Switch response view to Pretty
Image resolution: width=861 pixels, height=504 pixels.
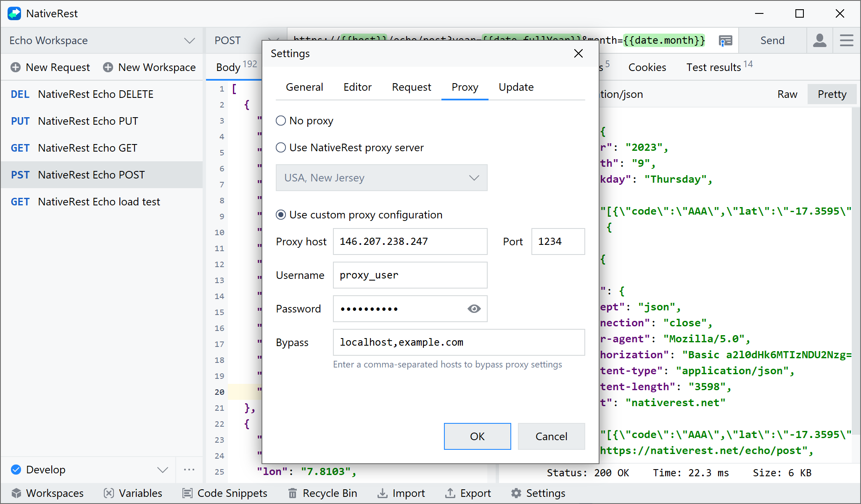coord(832,94)
